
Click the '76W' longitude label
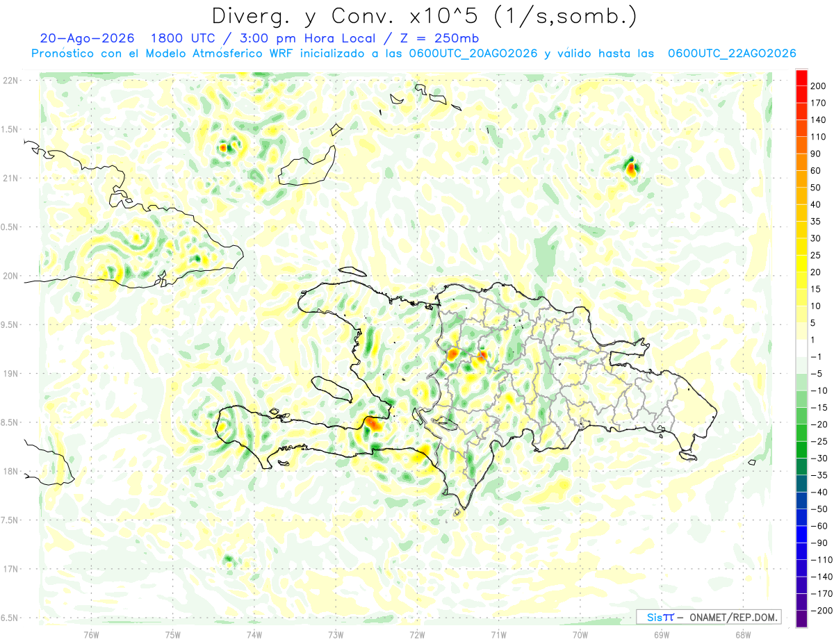[91, 634]
